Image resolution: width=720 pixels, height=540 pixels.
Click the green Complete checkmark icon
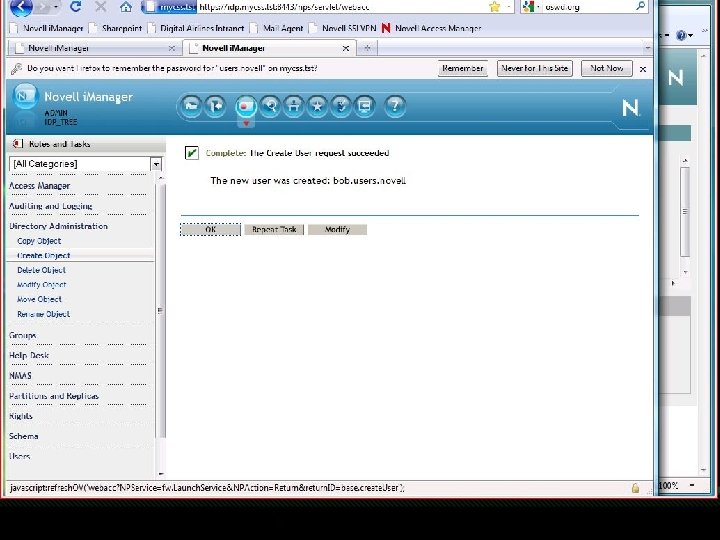coord(191,153)
